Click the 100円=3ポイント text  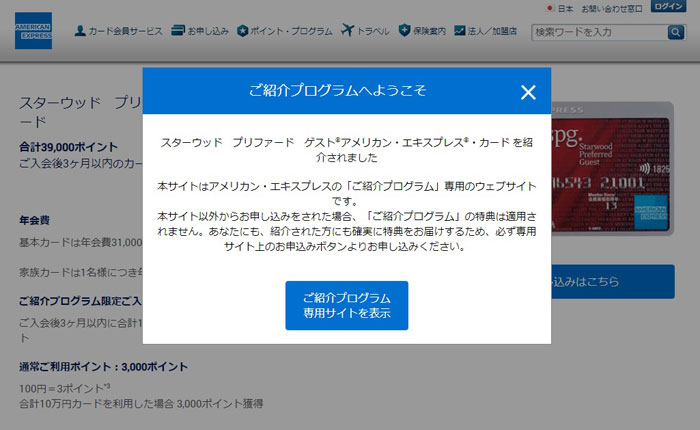pos(64,388)
